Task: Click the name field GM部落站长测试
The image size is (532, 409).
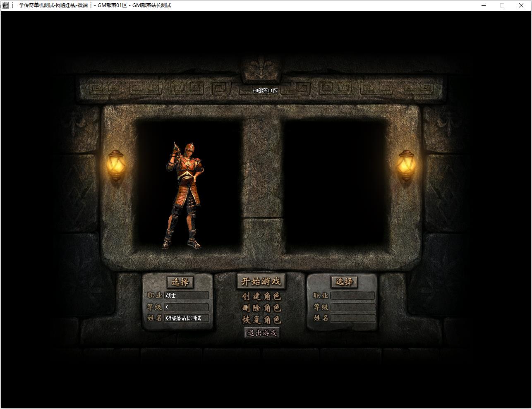Action: coord(187,318)
